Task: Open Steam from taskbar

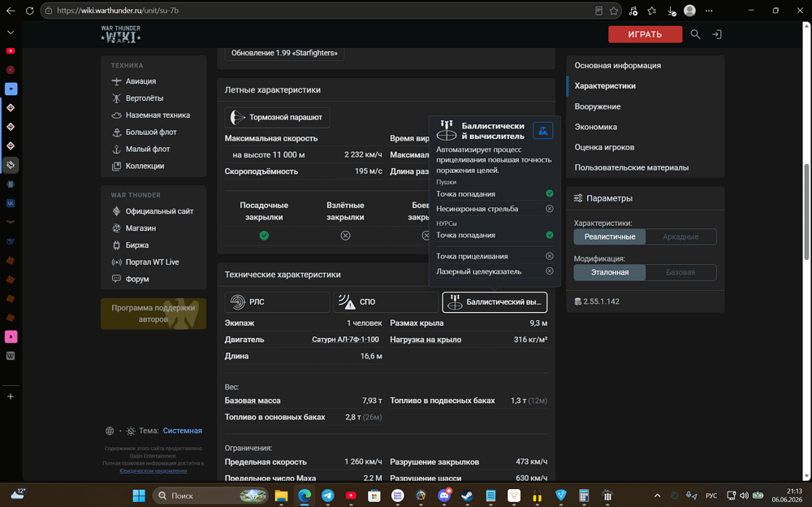Action: point(467,496)
